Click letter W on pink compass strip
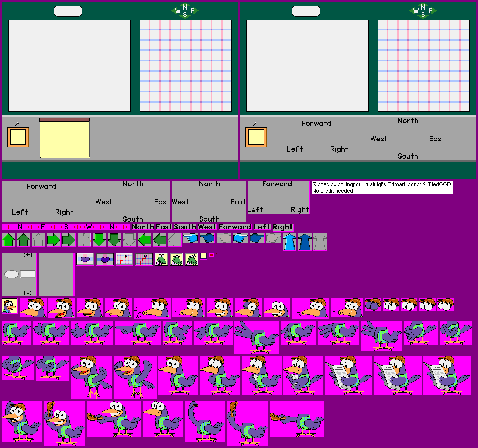 click(x=89, y=227)
